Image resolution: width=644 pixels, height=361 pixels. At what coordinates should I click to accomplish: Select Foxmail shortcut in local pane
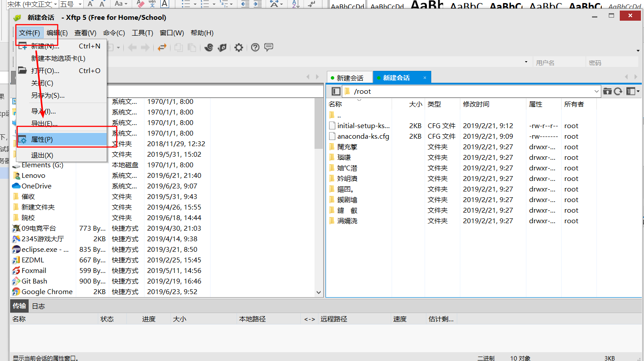point(33,270)
